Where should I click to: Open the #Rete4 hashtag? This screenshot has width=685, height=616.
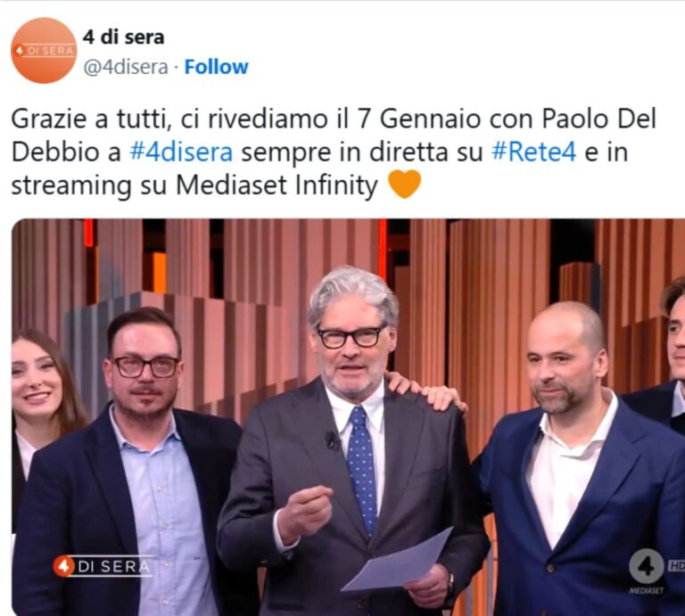(534, 152)
